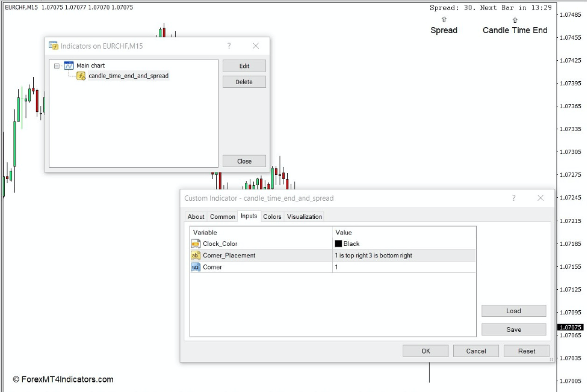Image resolution: width=588 pixels, height=392 pixels.
Task: Click the help question mark in Indicators dialog
Action: tap(229, 46)
